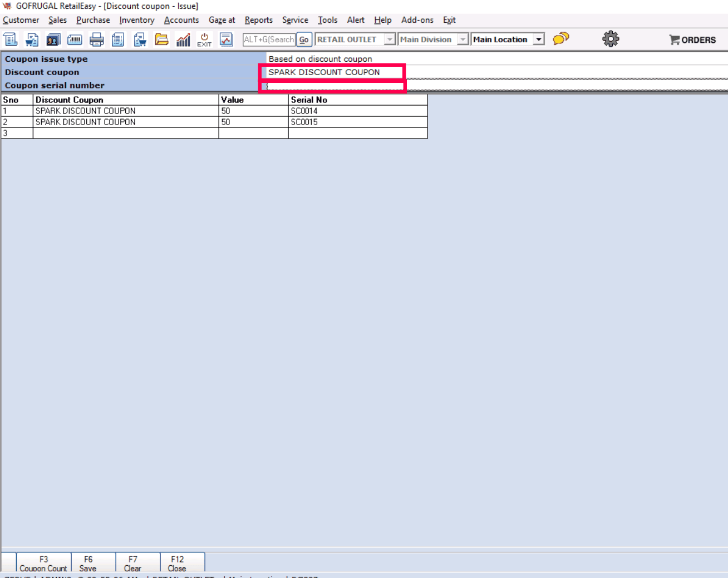
Task: Open the line graph report icon
Action: (x=226, y=39)
